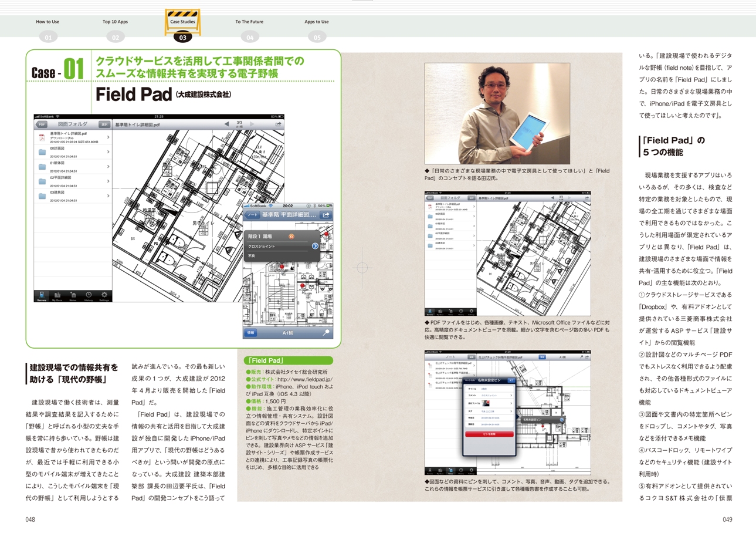Switch to the Top 10 Apps section tab
This screenshot has width=756, height=533.
pyautogui.click(x=115, y=22)
